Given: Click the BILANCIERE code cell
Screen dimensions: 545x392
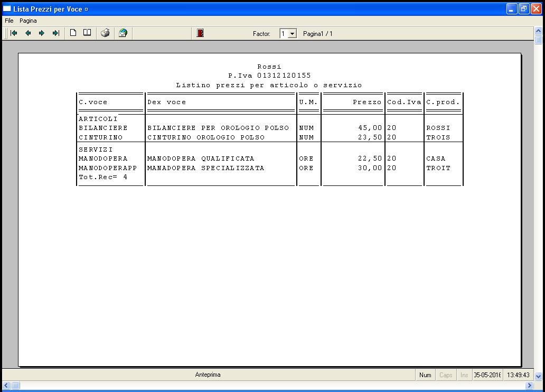Looking at the screenshot, I should [103, 128].
